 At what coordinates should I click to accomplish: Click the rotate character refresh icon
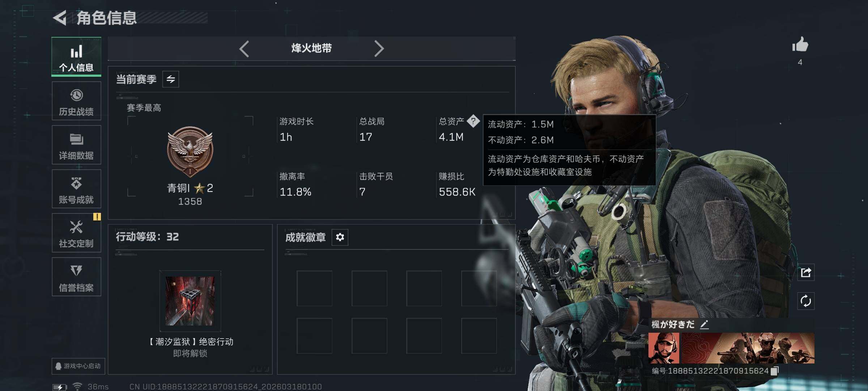coord(806,301)
